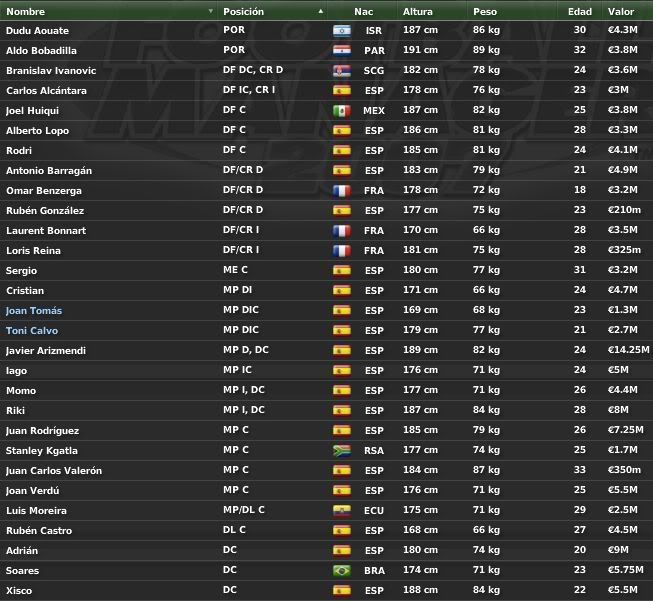Select the Momo player name

[x=21, y=391]
